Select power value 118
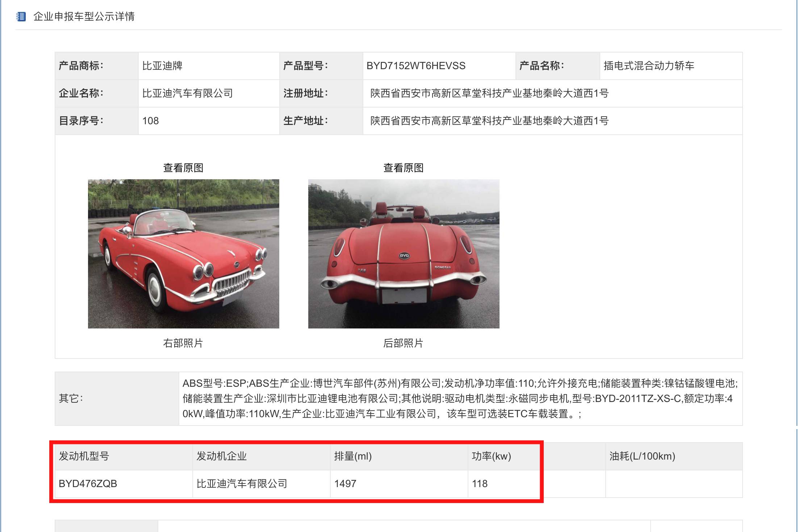The height and width of the screenshot is (532, 798). point(480,484)
